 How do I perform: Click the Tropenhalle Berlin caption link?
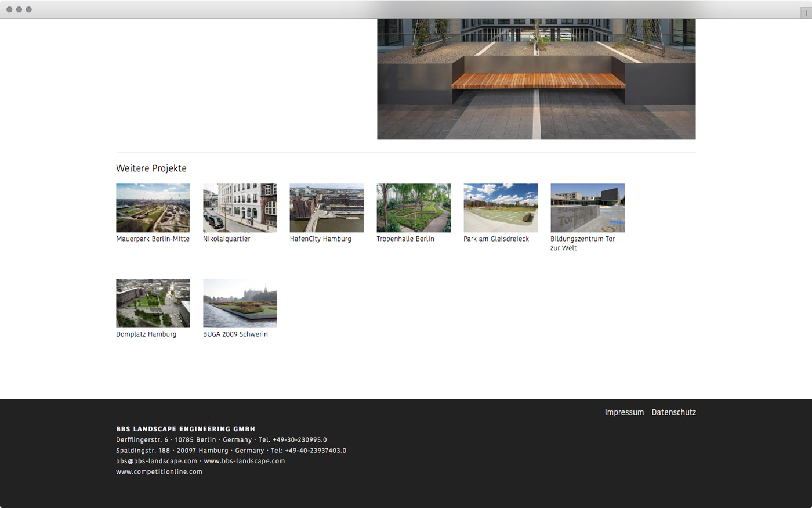pyautogui.click(x=405, y=239)
